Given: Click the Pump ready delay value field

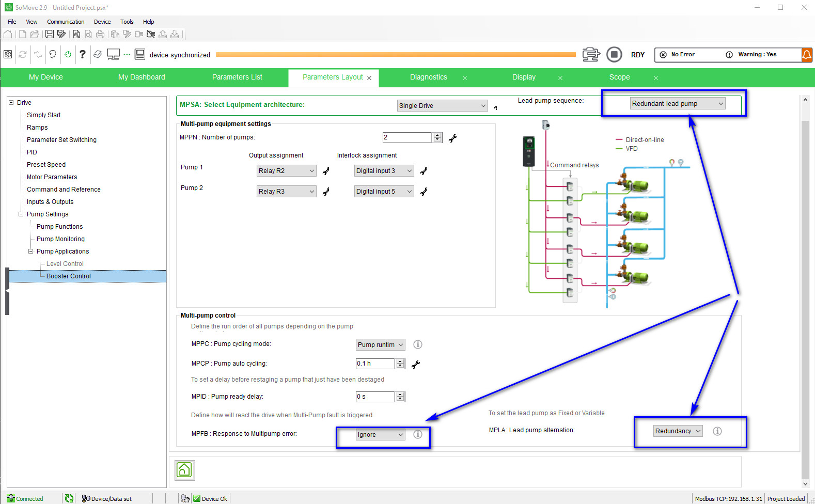Looking at the screenshot, I should tap(375, 397).
